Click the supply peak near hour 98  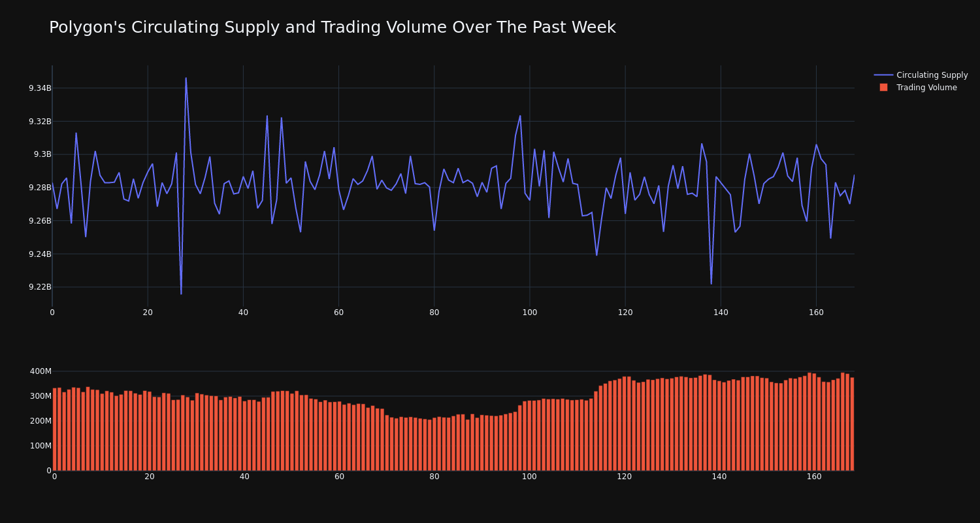click(x=520, y=116)
